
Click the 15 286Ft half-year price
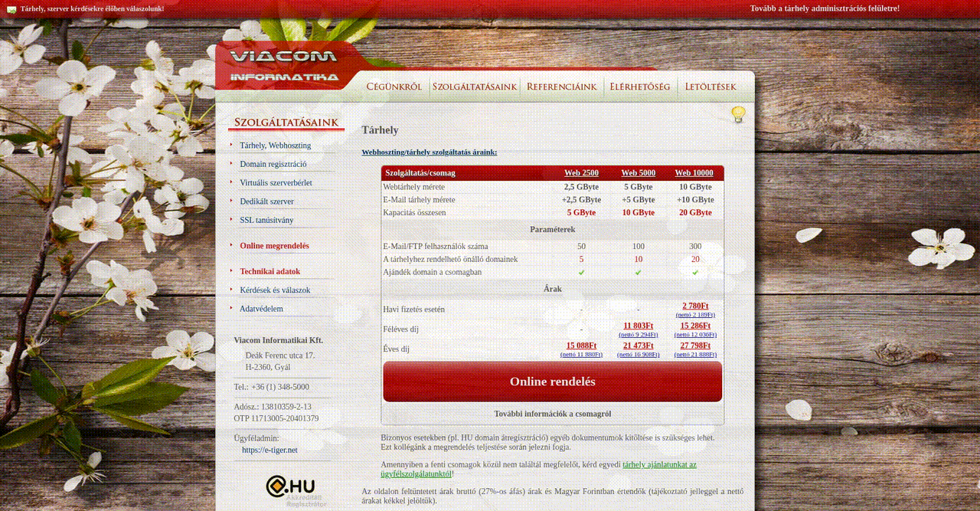(695, 326)
